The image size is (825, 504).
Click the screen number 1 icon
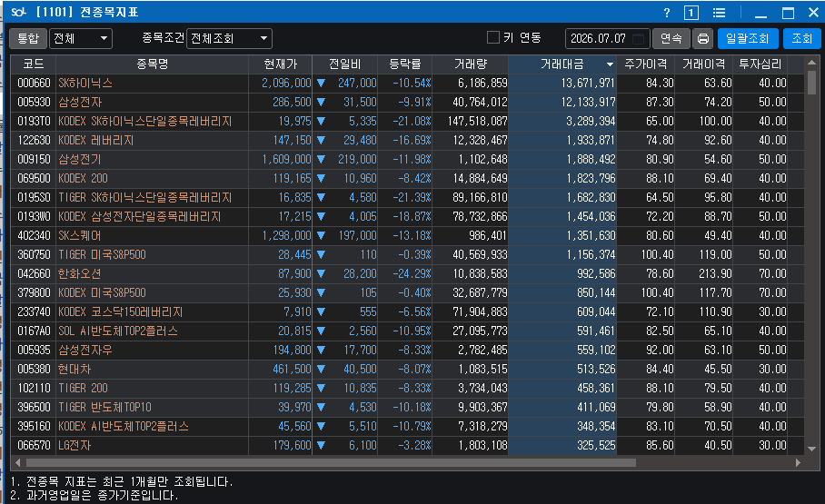tap(691, 13)
